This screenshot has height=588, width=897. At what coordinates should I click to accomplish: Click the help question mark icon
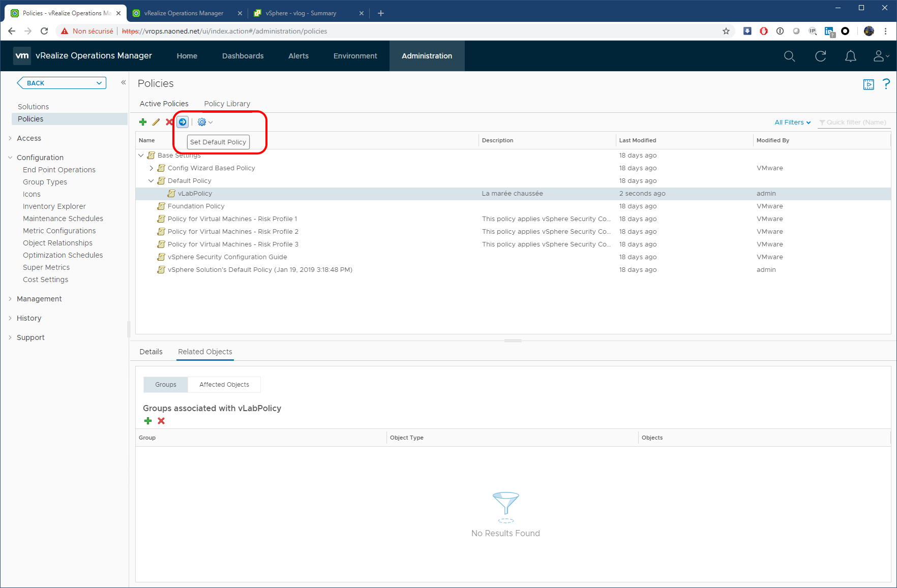886,84
